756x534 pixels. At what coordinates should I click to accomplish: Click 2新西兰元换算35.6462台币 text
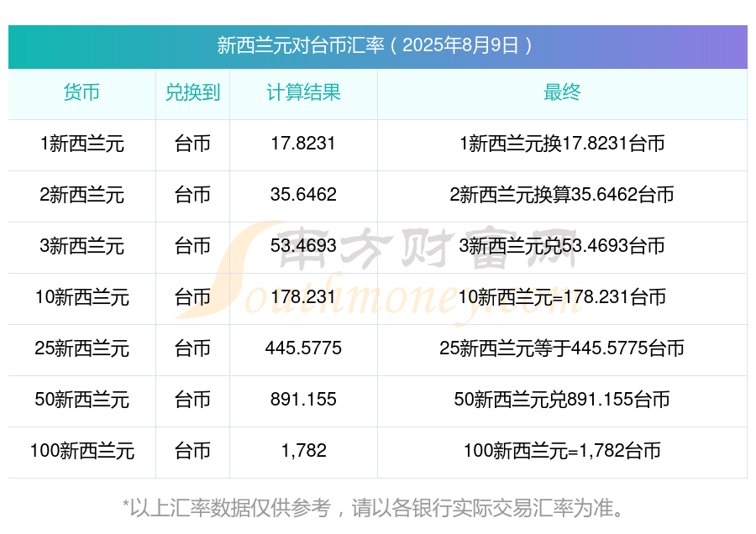tap(562, 195)
